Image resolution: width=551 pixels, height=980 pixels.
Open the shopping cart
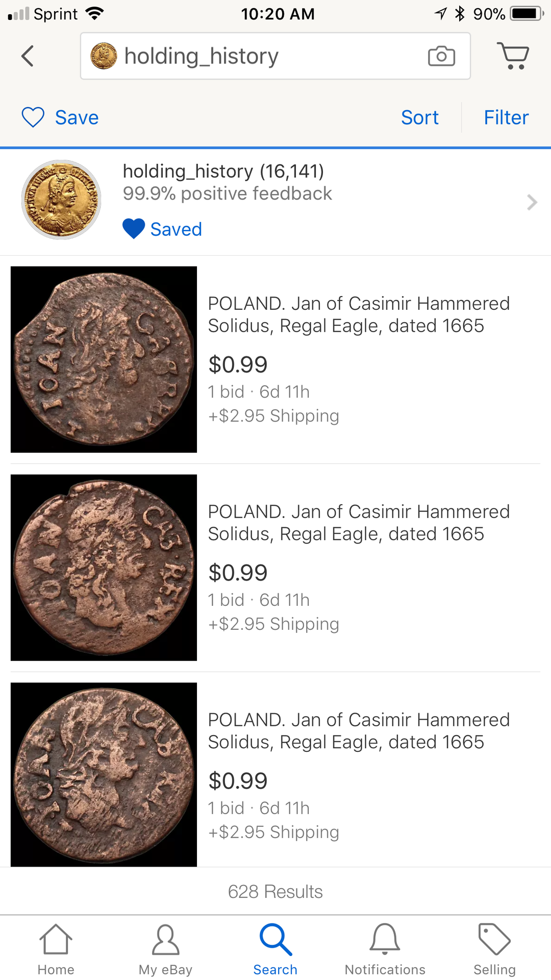[x=513, y=55]
